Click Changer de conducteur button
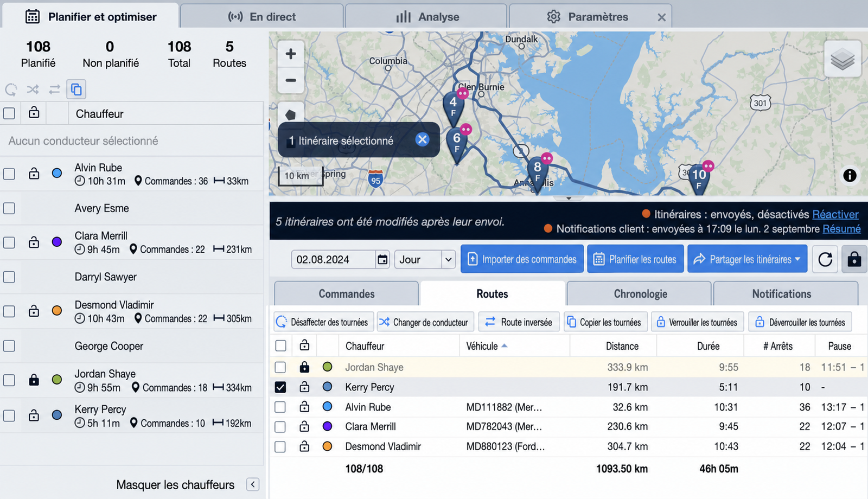This screenshot has width=868, height=499. (425, 322)
